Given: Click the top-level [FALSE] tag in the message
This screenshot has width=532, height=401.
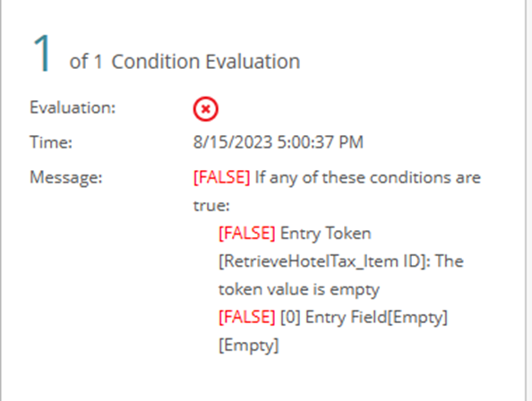Looking at the screenshot, I should [221, 177].
